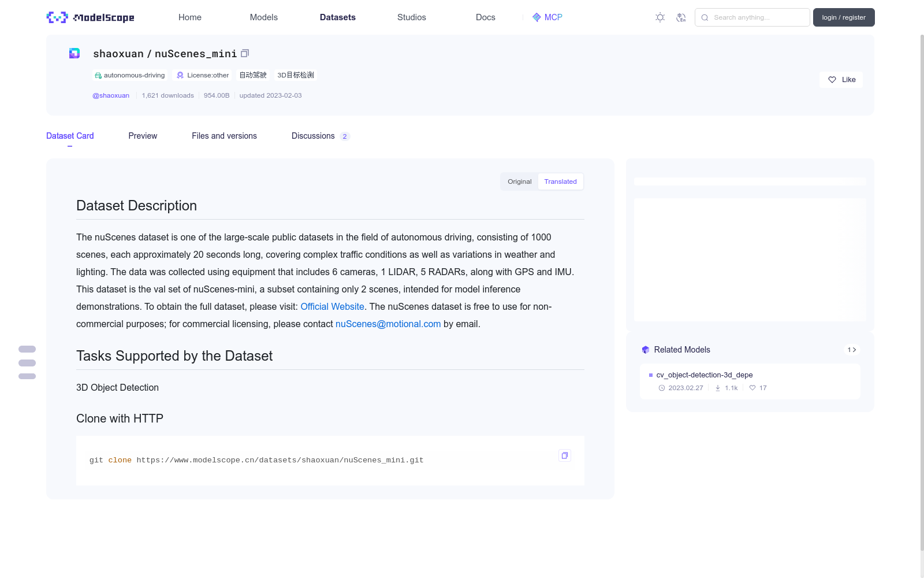Open the @shaoxuan user profile
This screenshot has width=924, height=578.
click(111, 95)
